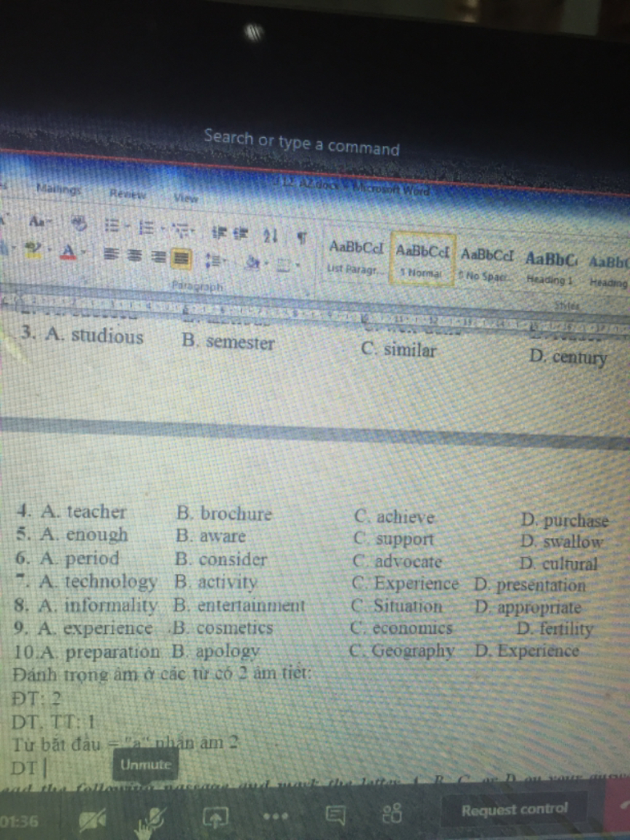Click the word "technology" in question 7

111,582
